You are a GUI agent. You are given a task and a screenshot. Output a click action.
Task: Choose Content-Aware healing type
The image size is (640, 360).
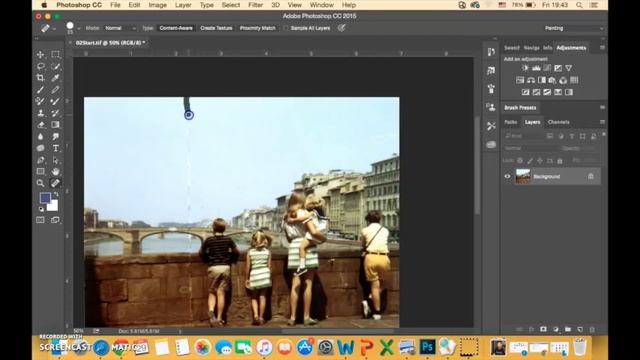[x=176, y=28]
